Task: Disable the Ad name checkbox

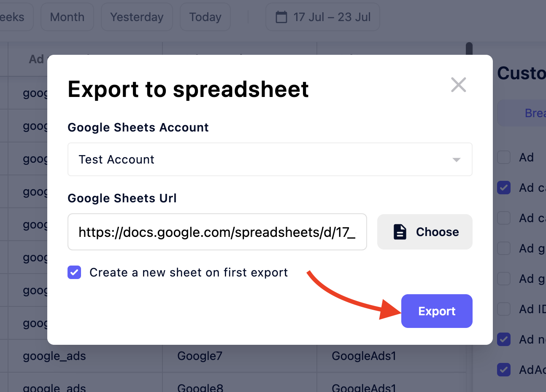Action: pos(503,339)
